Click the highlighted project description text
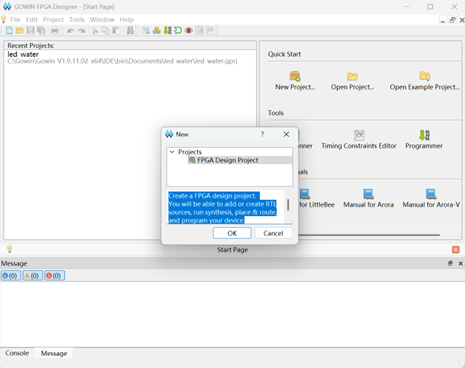 coord(222,208)
